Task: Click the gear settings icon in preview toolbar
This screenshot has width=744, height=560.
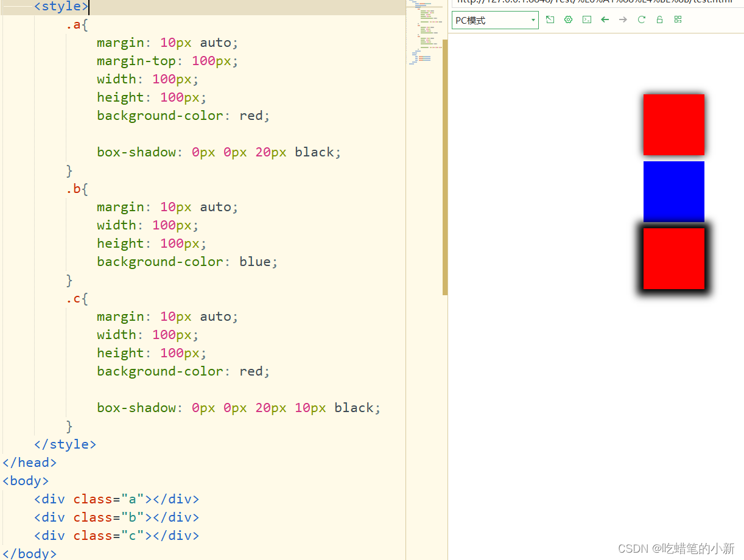Action: tap(568, 19)
